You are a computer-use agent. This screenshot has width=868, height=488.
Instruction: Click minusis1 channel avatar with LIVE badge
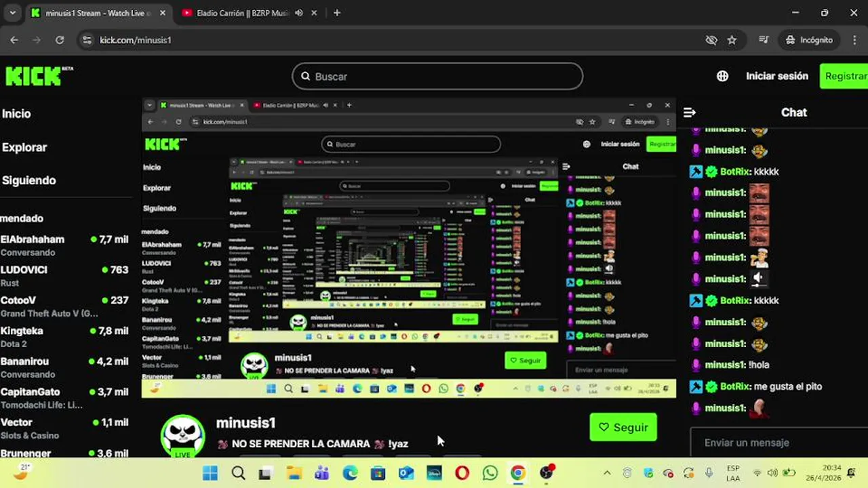pyautogui.click(x=182, y=436)
